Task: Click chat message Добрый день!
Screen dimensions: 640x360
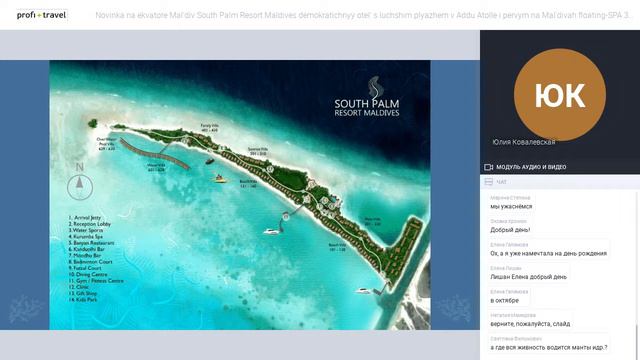Action: (510, 230)
